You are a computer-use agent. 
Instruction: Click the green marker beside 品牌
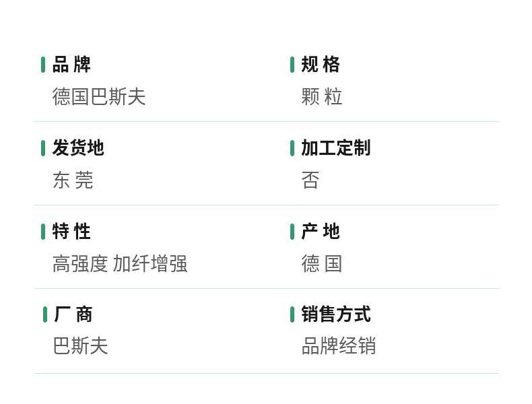[43, 65]
